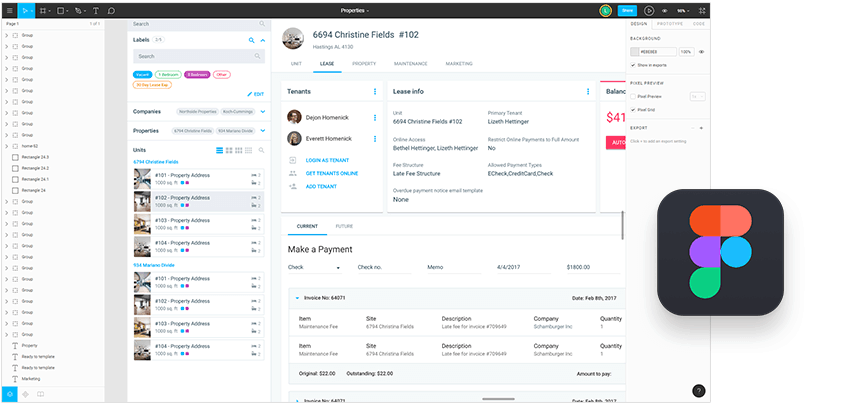
Task: Select the Frame tool
Action: click(x=43, y=10)
